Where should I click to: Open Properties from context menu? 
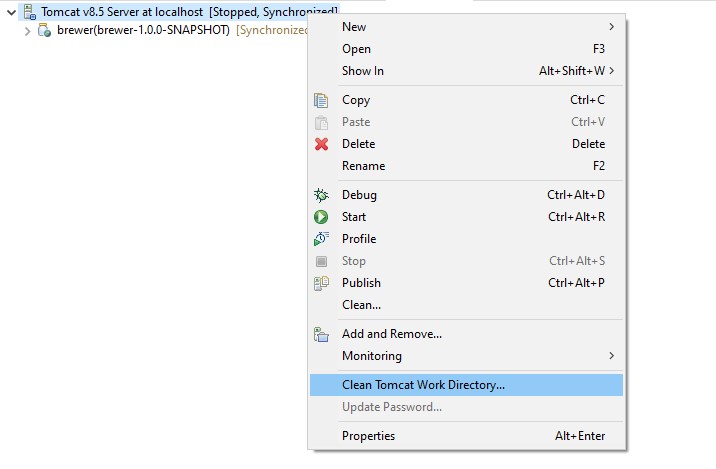pos(466,436)
